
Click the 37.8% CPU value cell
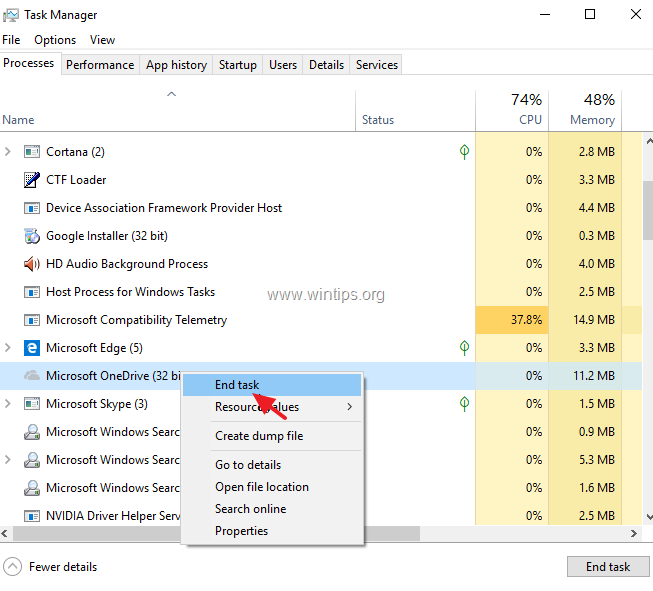coord(512,320)
